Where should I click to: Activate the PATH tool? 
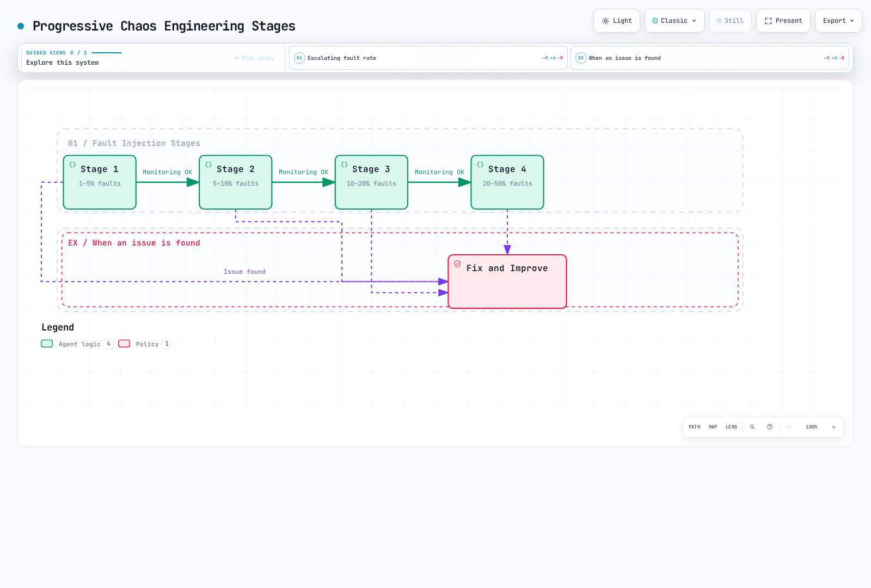pyautogui.click(x=694, y=427)
